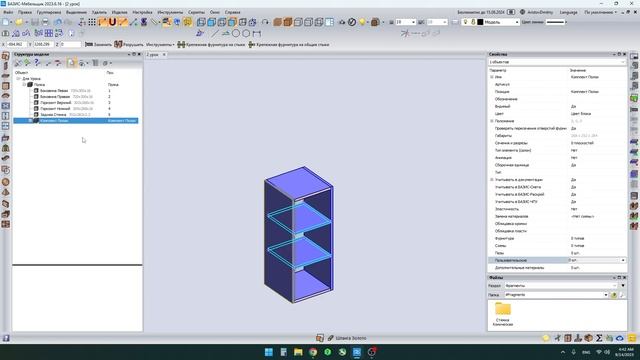Toggle highlighted filter icon in structure panel

[x=71, y=63]
